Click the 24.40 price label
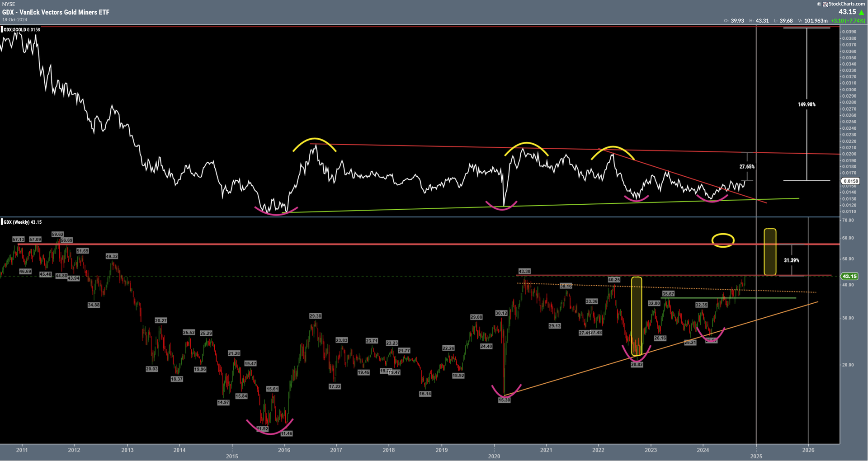 point(486,346)
